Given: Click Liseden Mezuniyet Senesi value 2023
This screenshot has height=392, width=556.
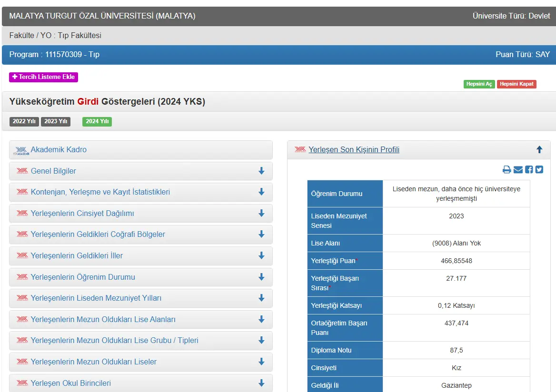Looking at the screenshot, I should coord(457,216).
